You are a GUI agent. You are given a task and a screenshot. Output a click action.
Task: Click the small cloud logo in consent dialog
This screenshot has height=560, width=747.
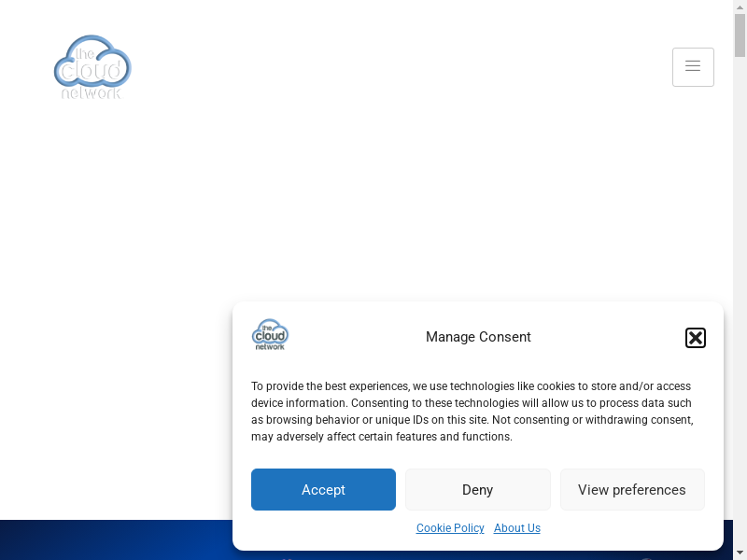(270, 335)
